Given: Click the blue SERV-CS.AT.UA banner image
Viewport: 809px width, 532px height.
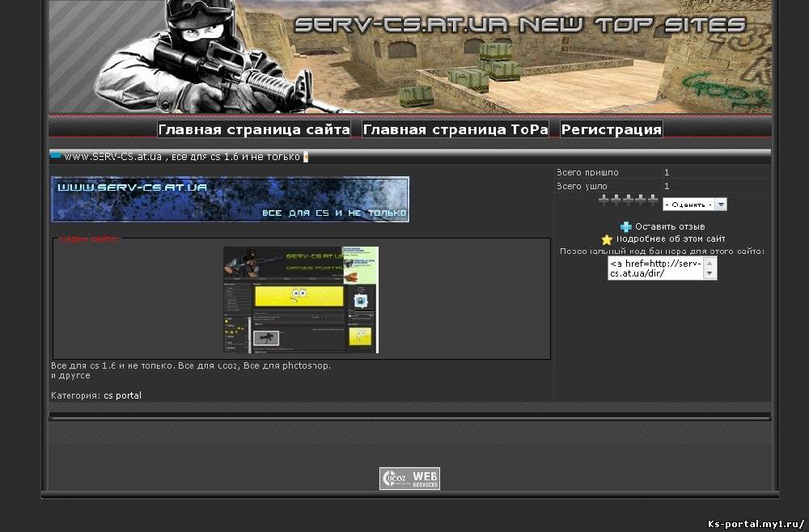Looking at the screenshot, I should (230, 199).
